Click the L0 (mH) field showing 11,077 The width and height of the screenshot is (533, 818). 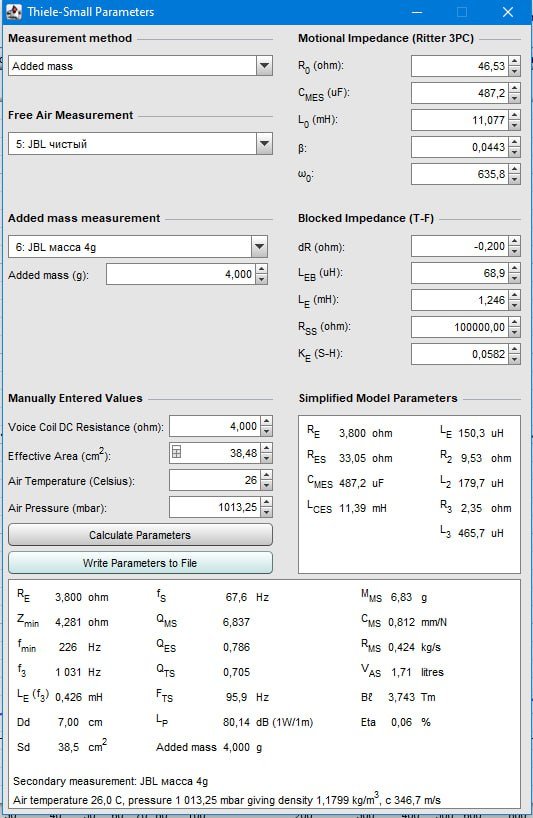(x=460, y=120)
